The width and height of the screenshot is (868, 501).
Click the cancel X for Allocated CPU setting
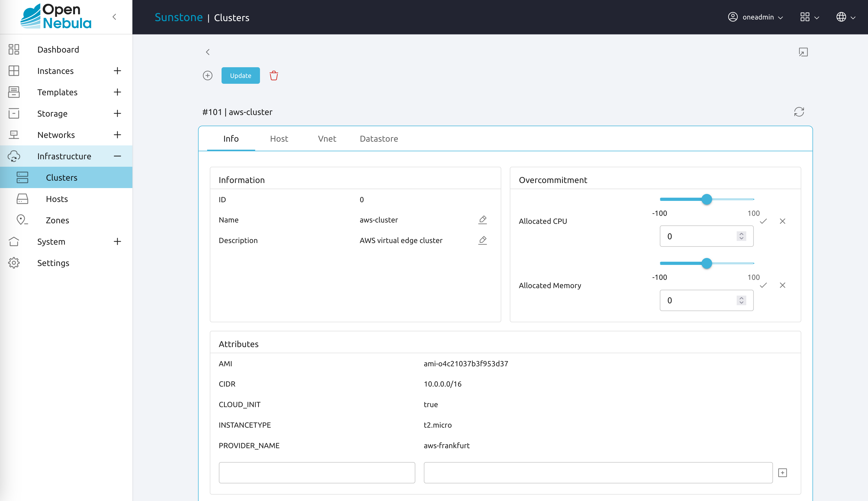(x=783, y=221)
